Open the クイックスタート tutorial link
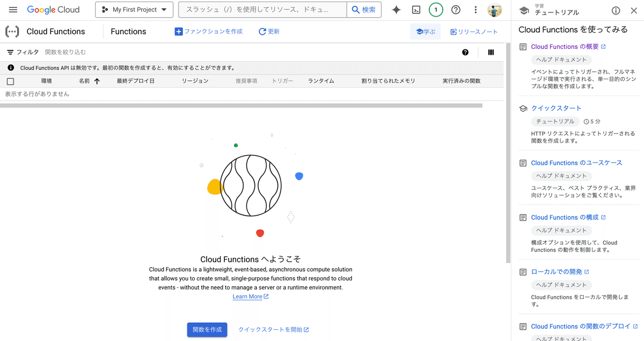Screen dimensions: 644x341 point(556,108)
